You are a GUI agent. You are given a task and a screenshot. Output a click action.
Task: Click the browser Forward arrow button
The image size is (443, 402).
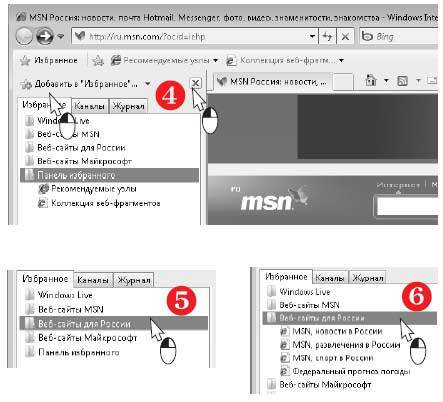pyautogui.click(x=45, y=36)
